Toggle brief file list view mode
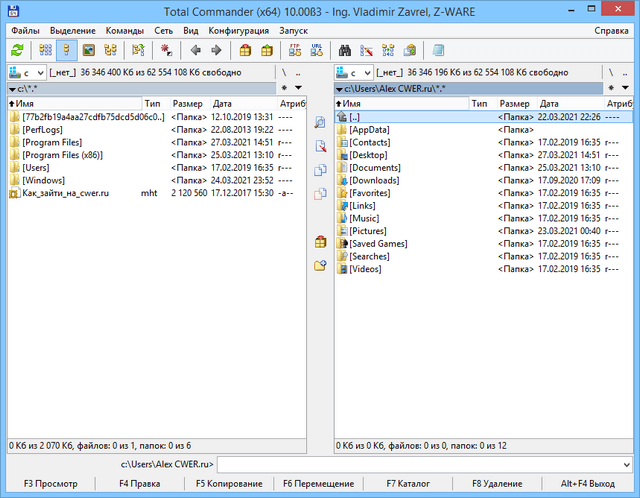Screen dimensions: 640x498 pos(46,50)
